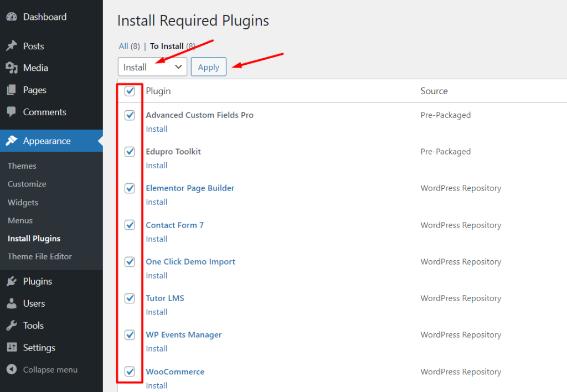Open the WooCommerce plugin link

tap(175, 372)
